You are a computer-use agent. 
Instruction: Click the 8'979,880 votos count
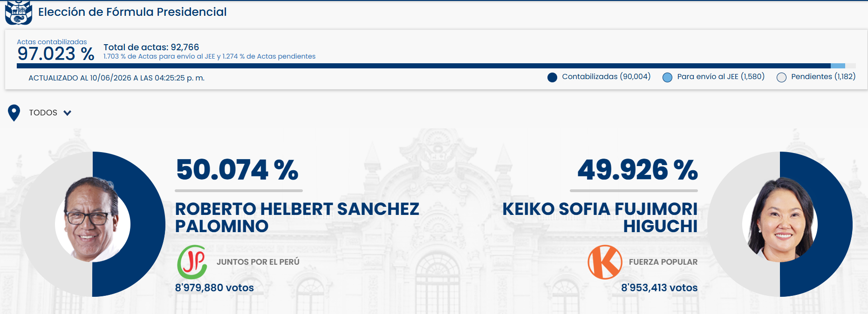tap(214, 287)
